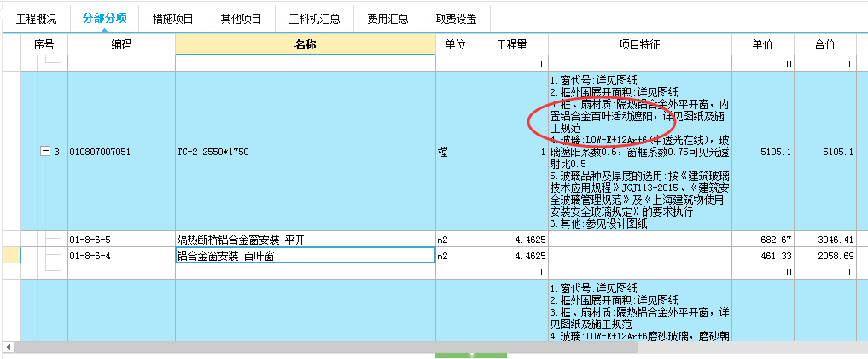868x359 pixels.
Task: Select the row header of 01-8-6-4 row
Action: [11, 256]
